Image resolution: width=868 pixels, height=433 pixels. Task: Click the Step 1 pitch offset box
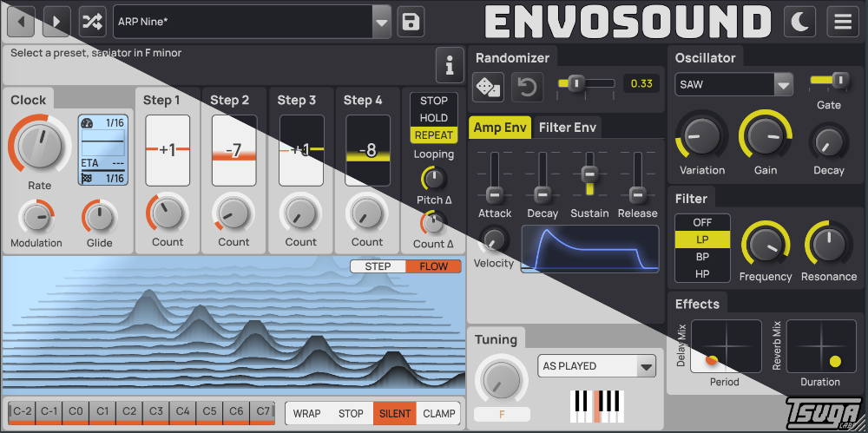tap(168, 150)
